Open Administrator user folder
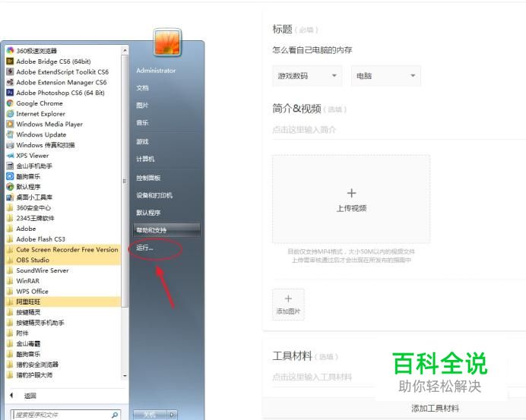The image size is (526, 420). pos(156,71)
